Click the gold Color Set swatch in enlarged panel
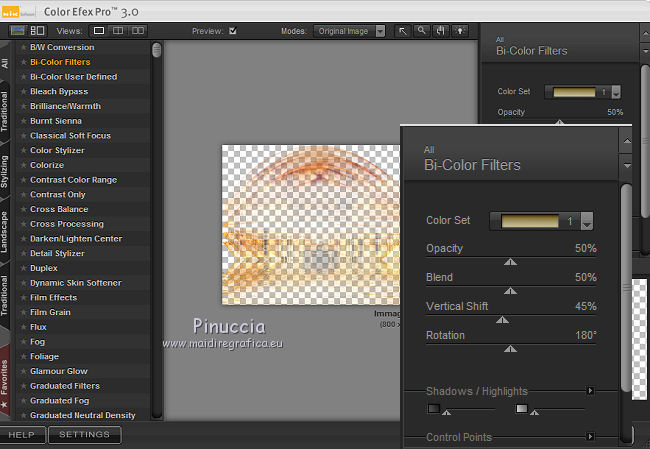This screenshot has height=449, width=650. 530,221
